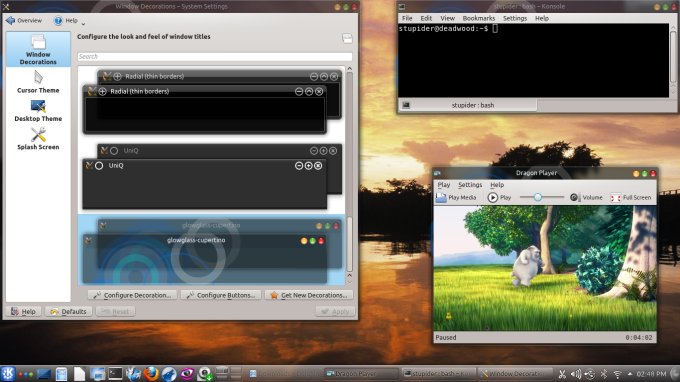The width and height of the screenshot is (680, 382).
Task: Click the virtual desktop pager in the panel
Action: click(x=229, y=374)
